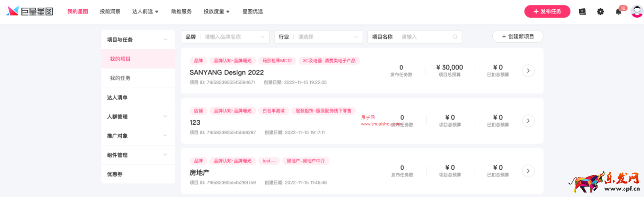Open 房地产 project details arrow
The width and height of the screenshot is (644, 197).
528,171
